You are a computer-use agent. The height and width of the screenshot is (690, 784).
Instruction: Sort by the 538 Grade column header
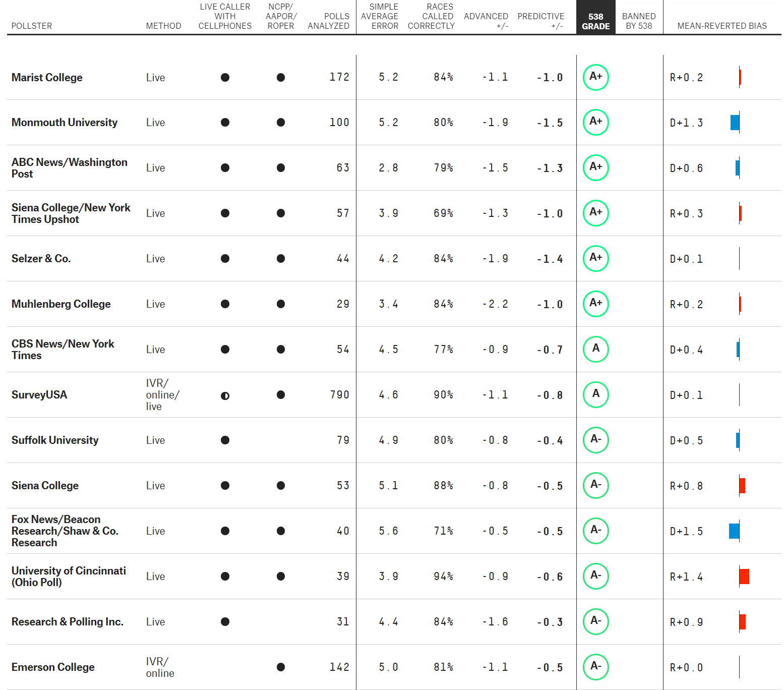(x=595, y=21)
